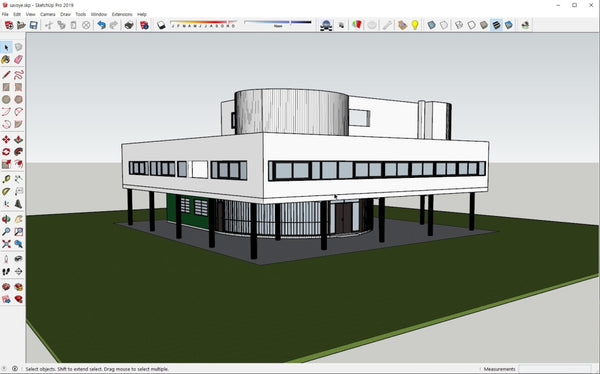Open Model Info from toolbar
Image resolution: width=600 pixels, height=374 pixels.
click(x=144, y=25)
